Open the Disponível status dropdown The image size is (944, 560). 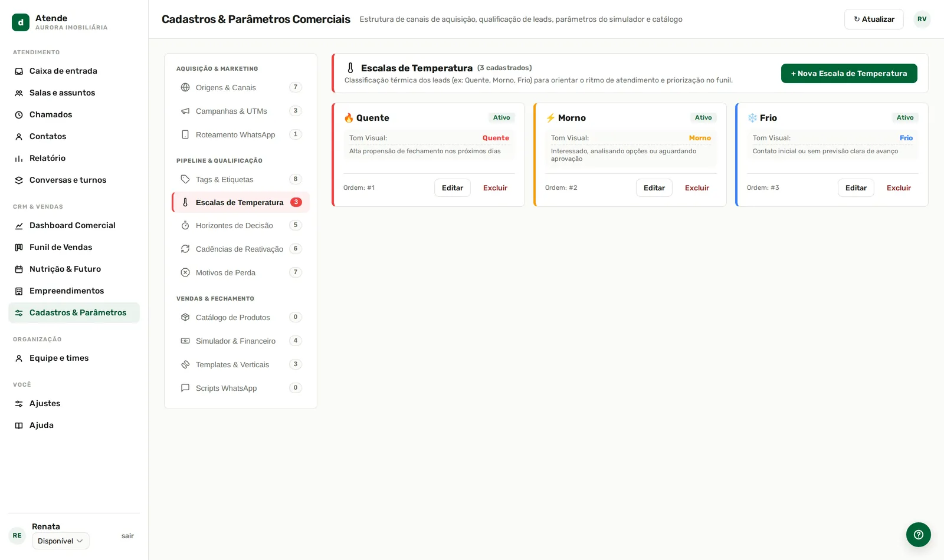[61, 541]
